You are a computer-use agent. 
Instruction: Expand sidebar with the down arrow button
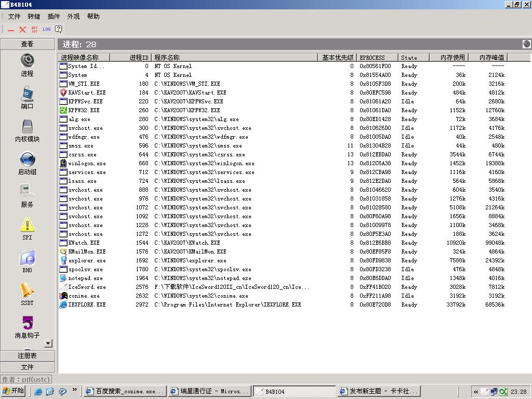48,343
